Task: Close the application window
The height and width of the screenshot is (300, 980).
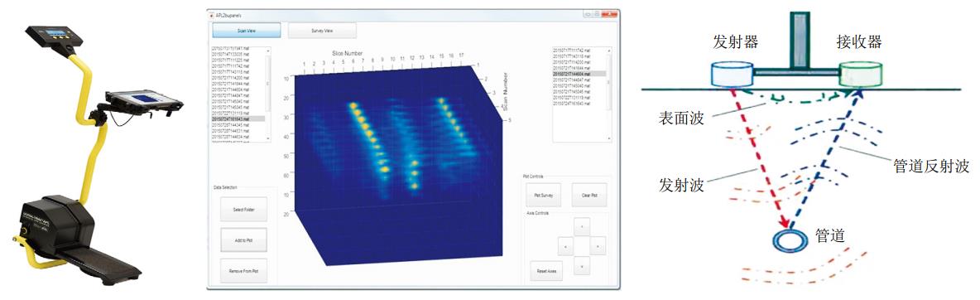Action: [x=609, y=14]
